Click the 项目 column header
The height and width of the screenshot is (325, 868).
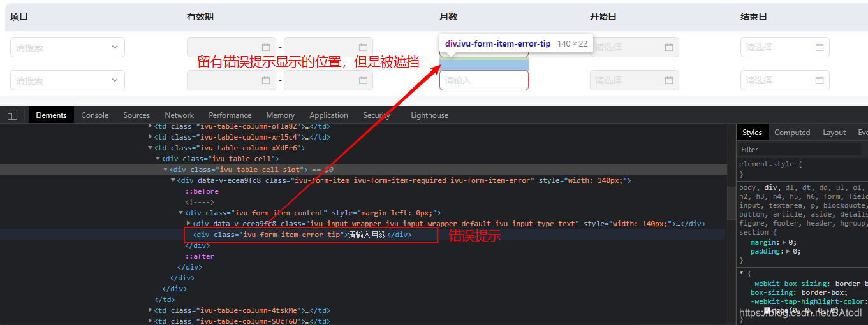click(x=19, y=17)
